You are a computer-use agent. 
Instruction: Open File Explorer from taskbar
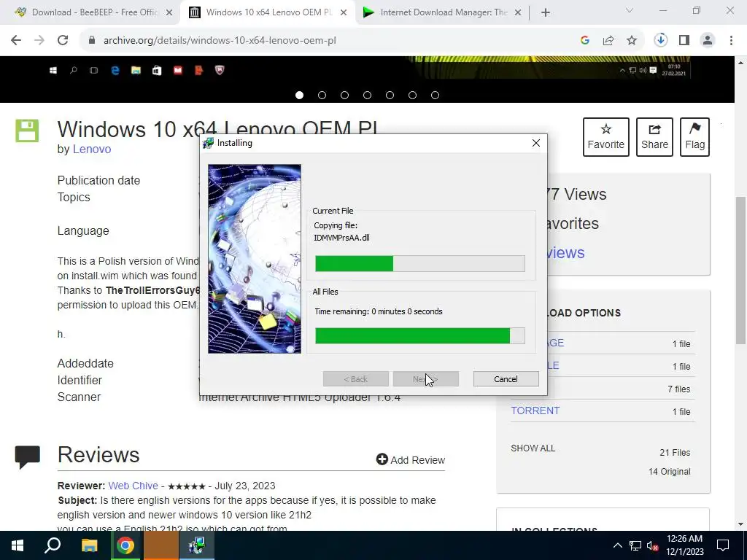coord(89,545)
